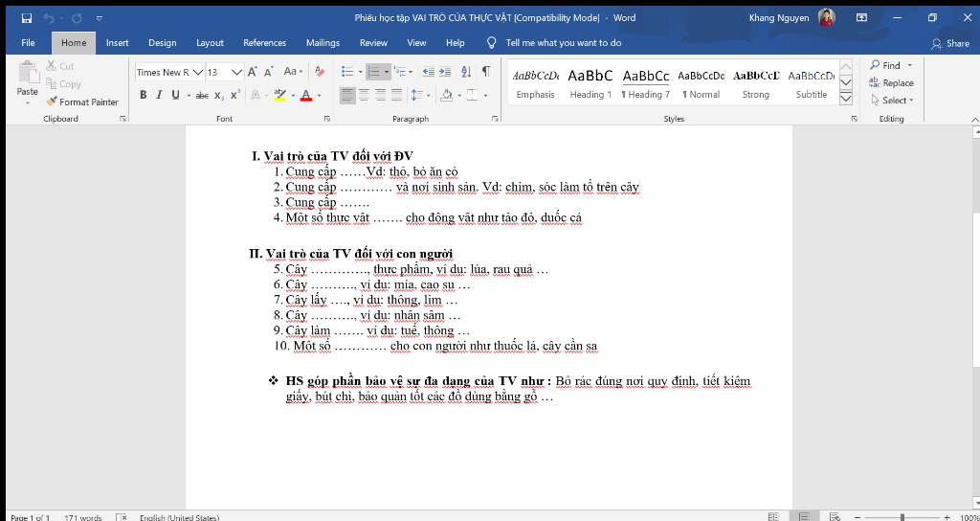
Task: Click the Borders icon
Action: point(473,95)
